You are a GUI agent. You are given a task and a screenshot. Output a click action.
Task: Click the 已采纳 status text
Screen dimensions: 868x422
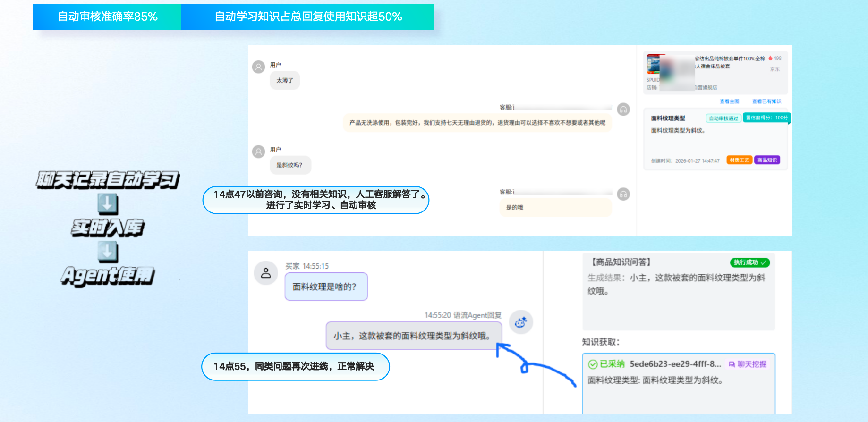(612, 364)
